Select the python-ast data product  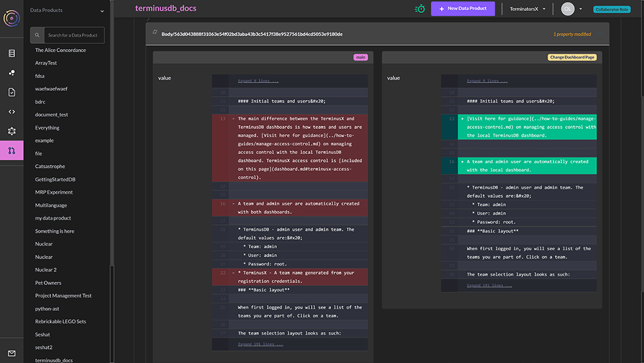coord(47,309)
